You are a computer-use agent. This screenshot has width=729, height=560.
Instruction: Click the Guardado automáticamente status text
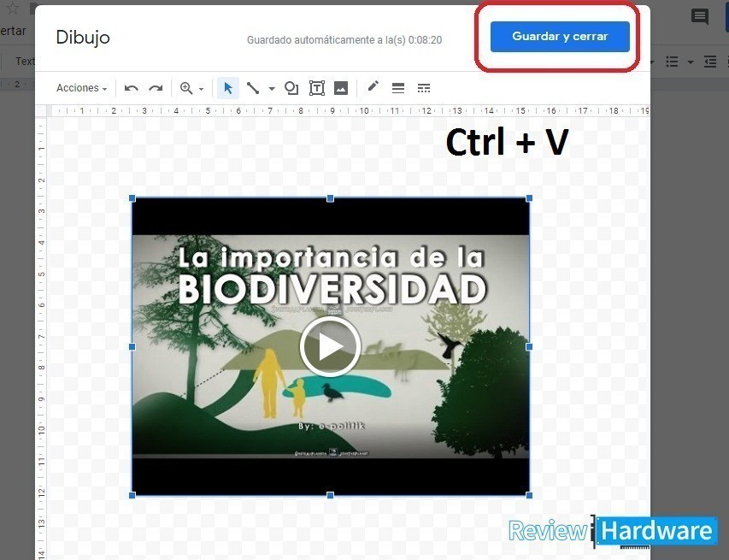(344, 40)
